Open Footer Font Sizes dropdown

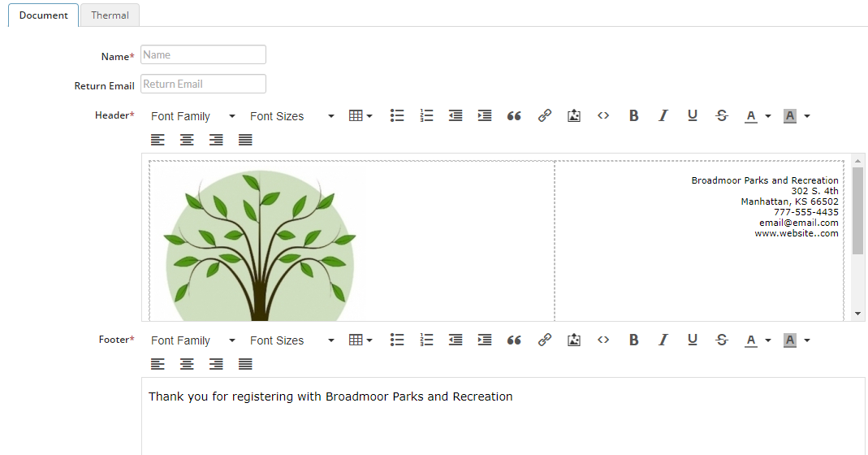pos(291,340)
